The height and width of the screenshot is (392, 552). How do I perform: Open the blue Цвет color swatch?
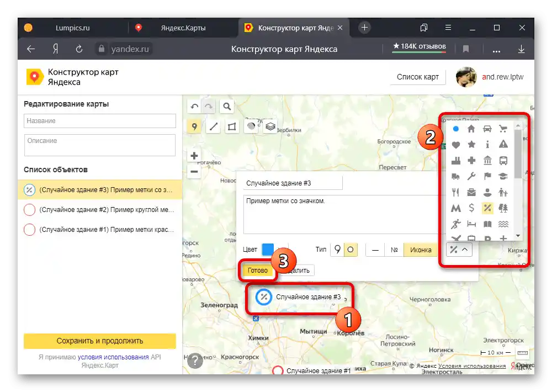pos(268,250)
